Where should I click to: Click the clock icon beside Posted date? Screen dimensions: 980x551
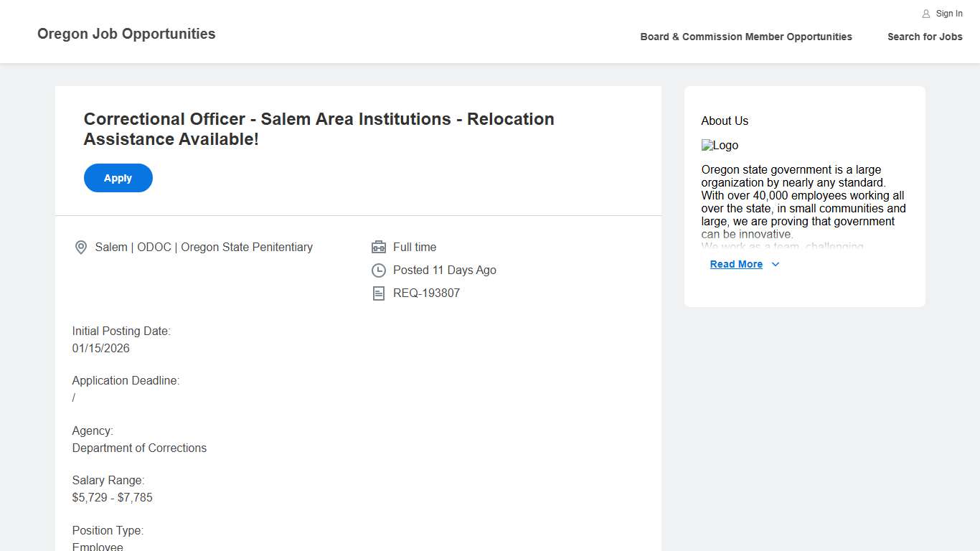click(x=379, y=270)
